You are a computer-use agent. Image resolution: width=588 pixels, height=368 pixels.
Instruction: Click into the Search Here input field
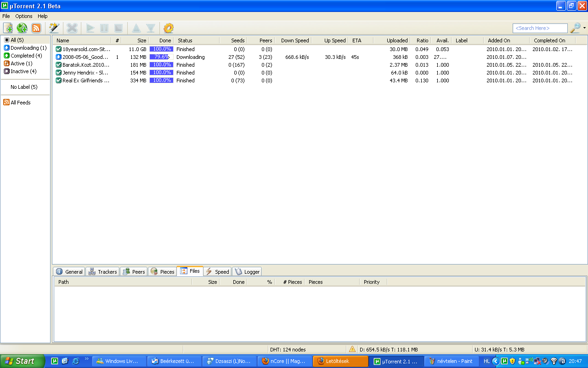coord(540,28)
